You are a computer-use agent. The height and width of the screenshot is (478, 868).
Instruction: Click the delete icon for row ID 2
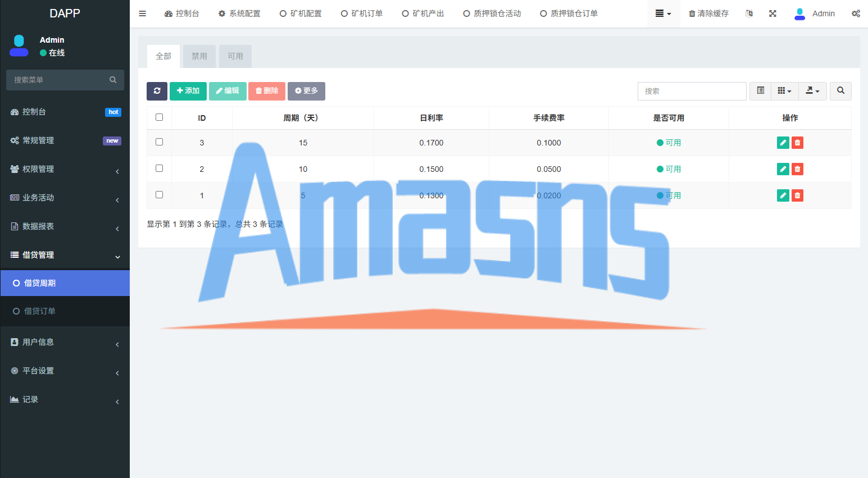pyautogui.click(x=797, y=169)
